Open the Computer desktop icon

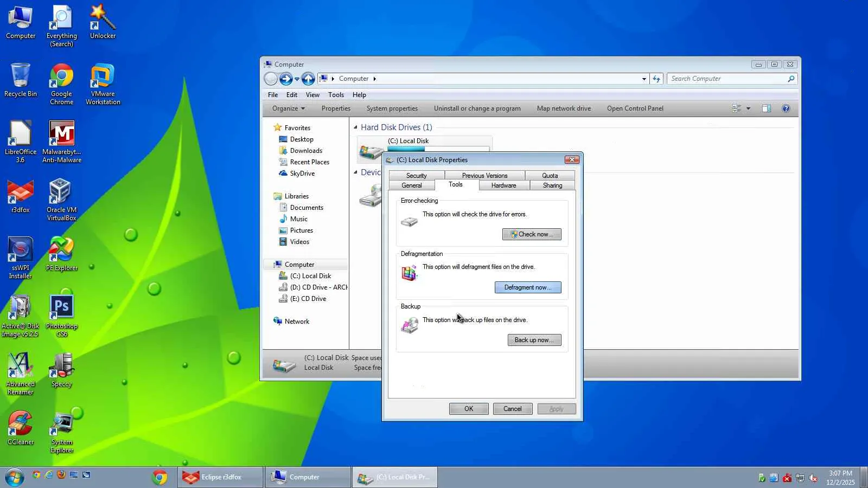(x=21, y=23)
